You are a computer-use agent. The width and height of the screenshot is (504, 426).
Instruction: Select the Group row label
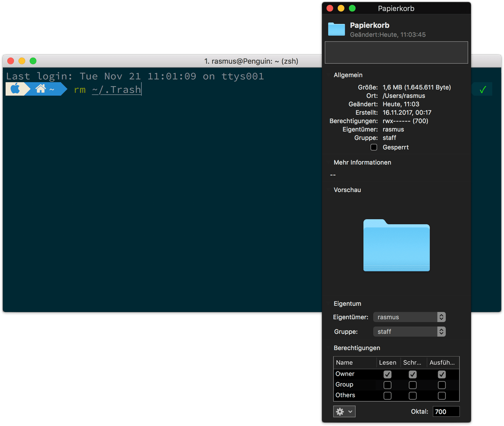(x=344, y=384)
